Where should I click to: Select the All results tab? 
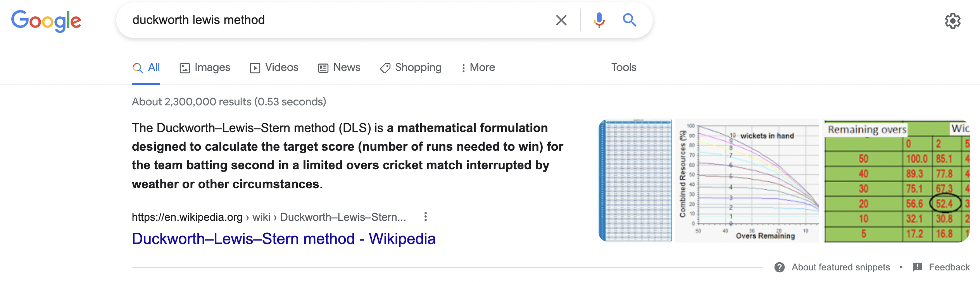[x=146, y=67]
